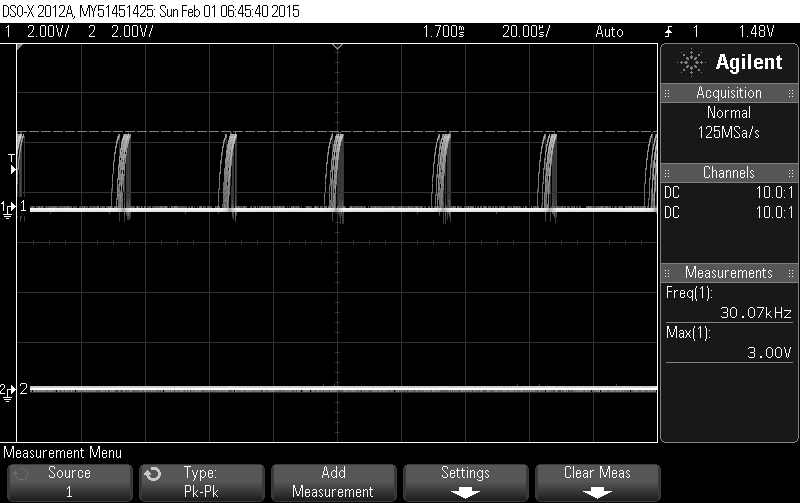The image size is (800, 503).
Task: Click the trigger time reference triangle
Action: (x=337, y=47)
